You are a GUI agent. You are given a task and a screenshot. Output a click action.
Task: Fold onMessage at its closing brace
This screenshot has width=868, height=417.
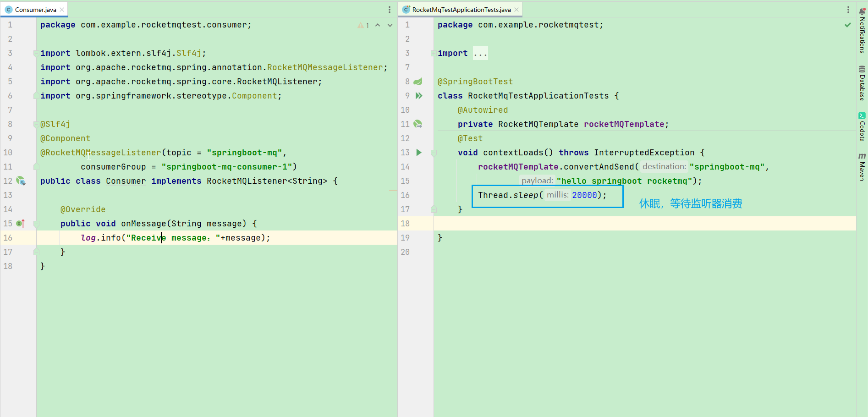(x=36, y=252)
